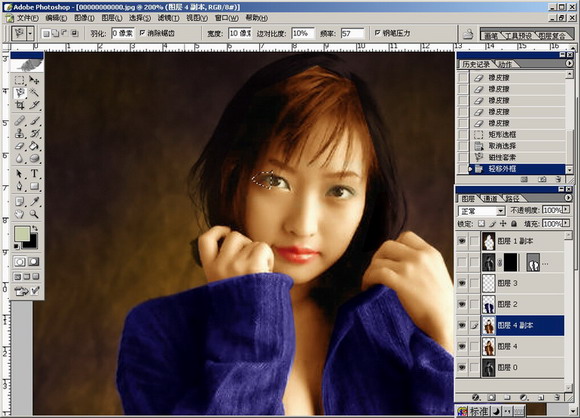This screenshot has width=580, height=418.
Task: Select the Move tool
Action: click(34, 80)
